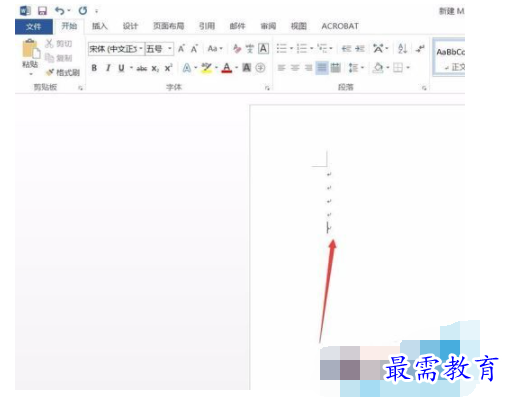Click the Clear Formatting eraser icon

tap(237, 49)
